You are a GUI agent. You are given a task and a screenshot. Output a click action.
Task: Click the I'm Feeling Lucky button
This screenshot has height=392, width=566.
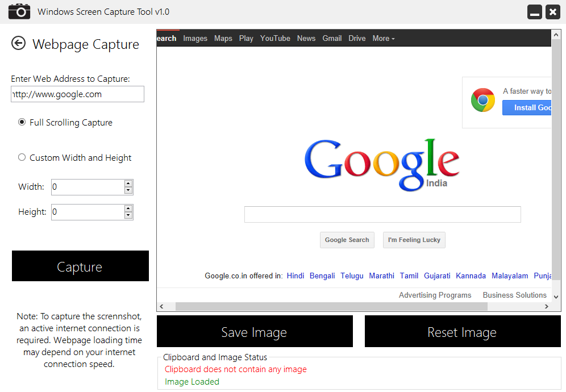pyautogui.click(x=414, y=240)
